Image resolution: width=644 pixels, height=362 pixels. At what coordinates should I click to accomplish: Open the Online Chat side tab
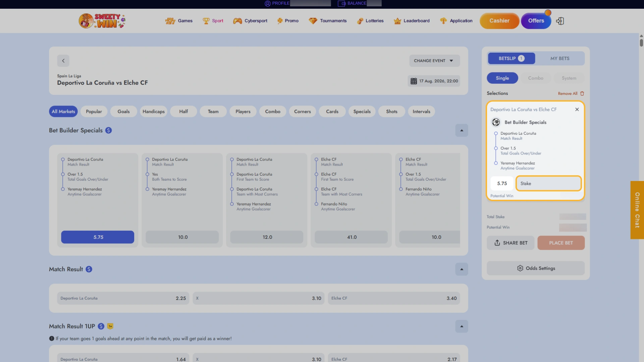637,210
